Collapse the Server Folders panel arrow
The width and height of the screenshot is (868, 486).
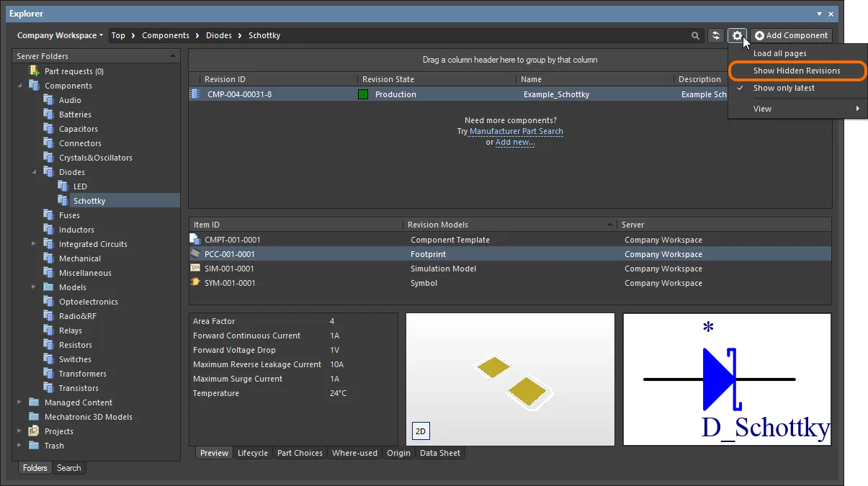(x=172, y=55)
